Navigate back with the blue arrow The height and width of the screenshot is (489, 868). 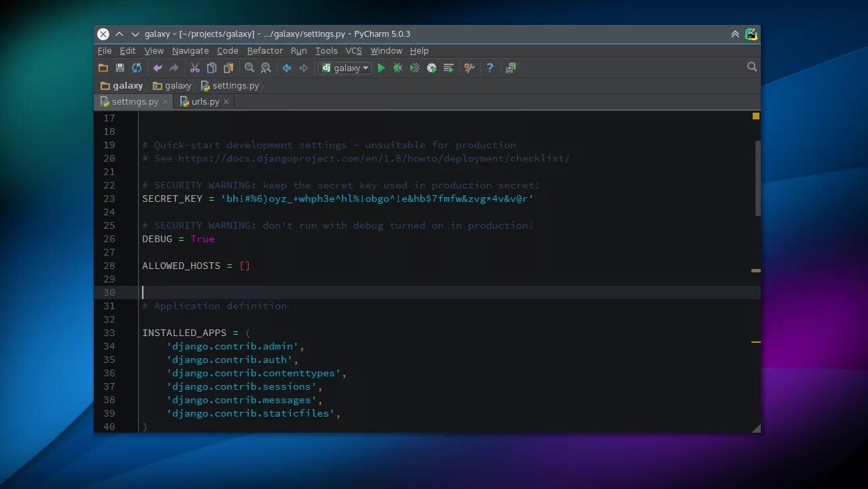[x=287, y=68]
